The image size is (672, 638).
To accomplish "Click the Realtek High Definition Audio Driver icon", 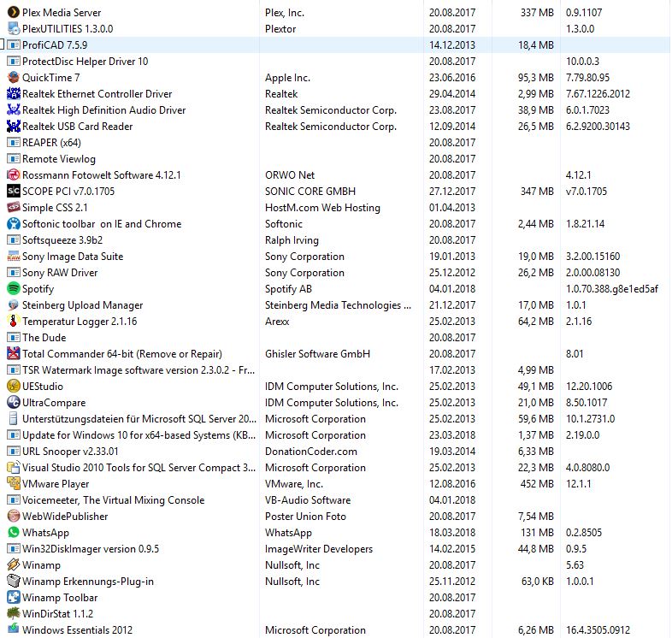I will click(x=14, y=109).
